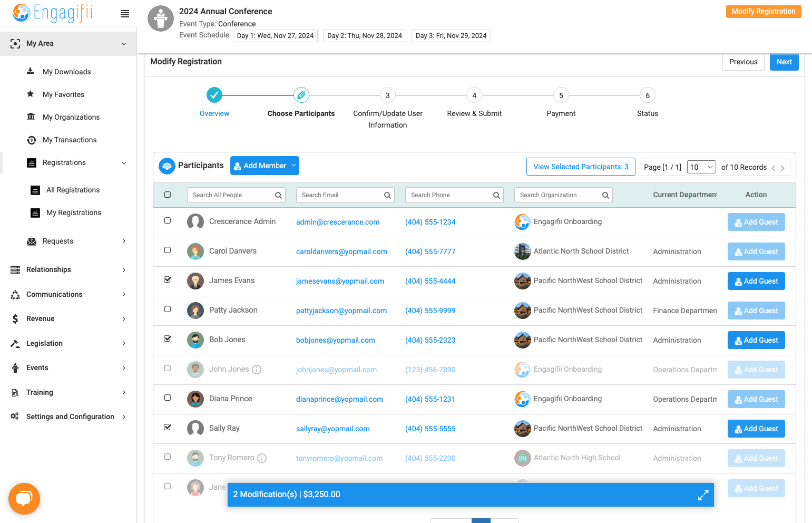Go to next records page arrow
812x523 pixels.
782,168
